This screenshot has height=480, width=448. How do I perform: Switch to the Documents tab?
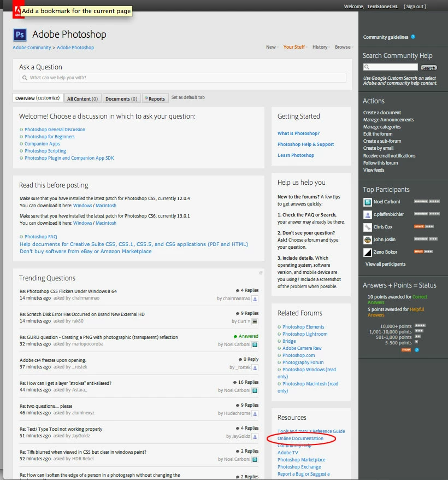(121, 98)
